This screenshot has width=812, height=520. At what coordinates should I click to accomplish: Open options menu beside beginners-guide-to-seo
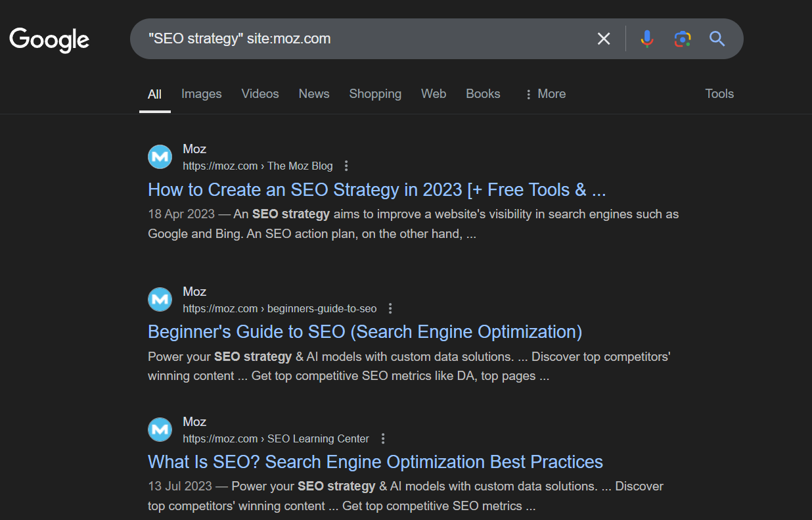390,308
